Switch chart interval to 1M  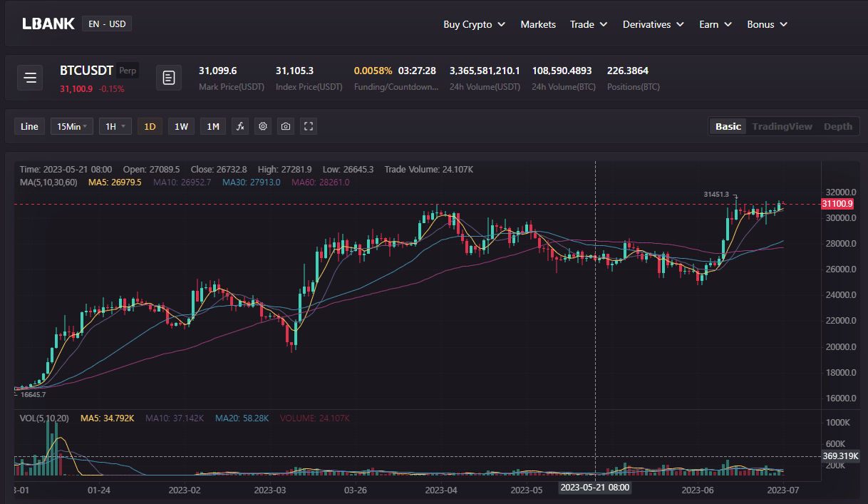212,126
